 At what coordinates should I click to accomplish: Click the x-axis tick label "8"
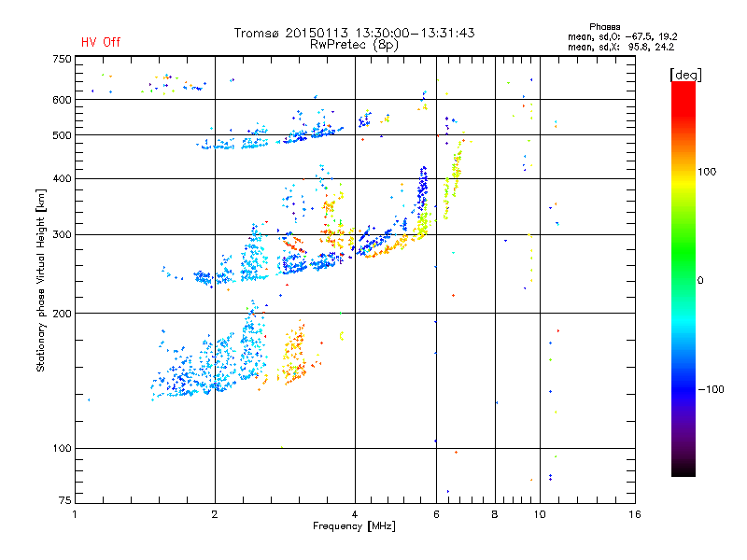point(495,514)
